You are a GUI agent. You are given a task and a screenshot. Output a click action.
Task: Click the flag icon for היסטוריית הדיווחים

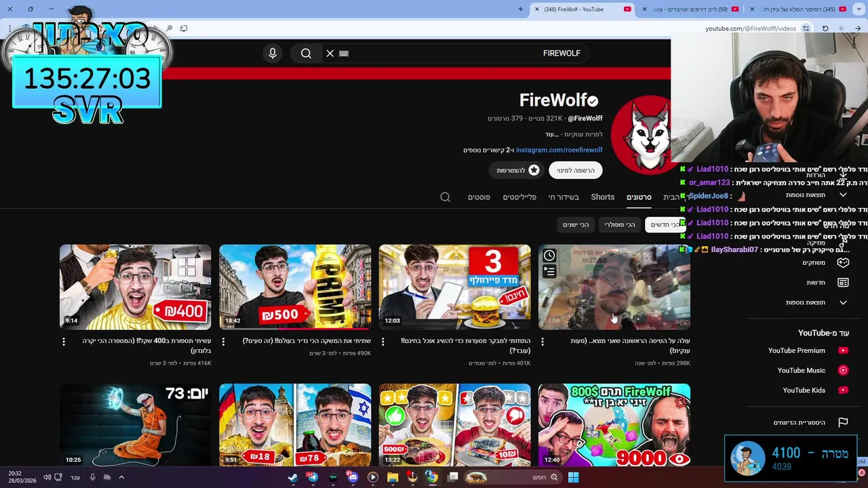(x=843, y=422)
